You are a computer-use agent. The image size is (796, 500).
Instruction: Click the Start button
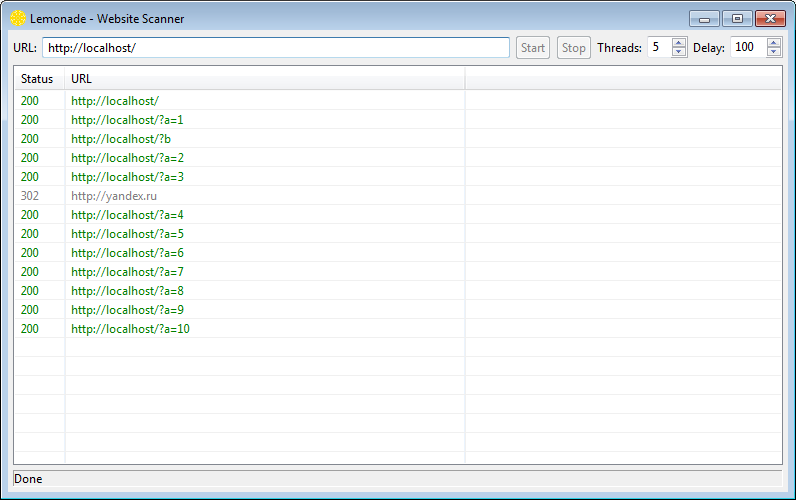pos(533,48)
